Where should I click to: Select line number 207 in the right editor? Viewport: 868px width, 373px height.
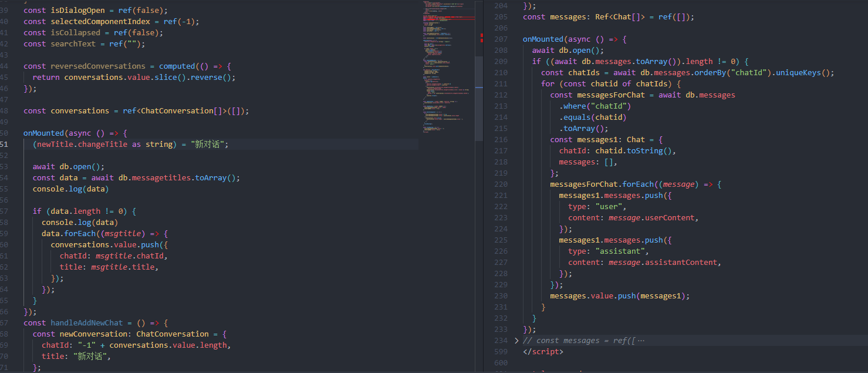point(501,39)
